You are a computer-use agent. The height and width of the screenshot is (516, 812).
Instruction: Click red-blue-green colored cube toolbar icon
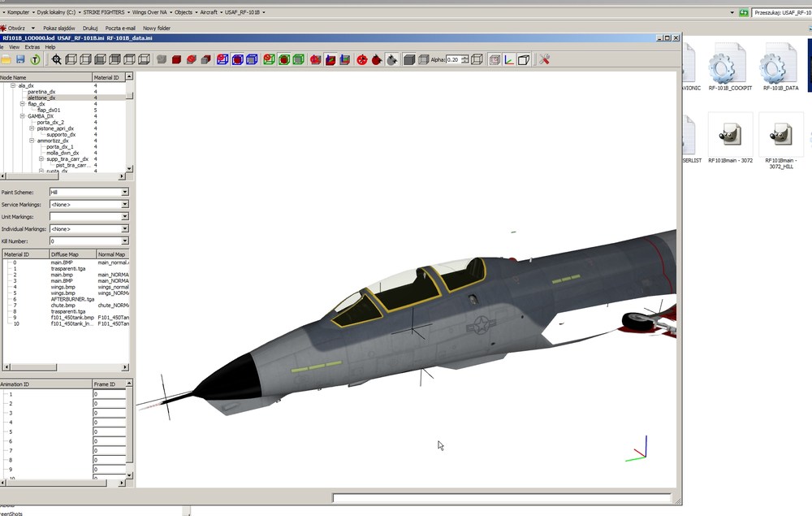click(330, 59)
